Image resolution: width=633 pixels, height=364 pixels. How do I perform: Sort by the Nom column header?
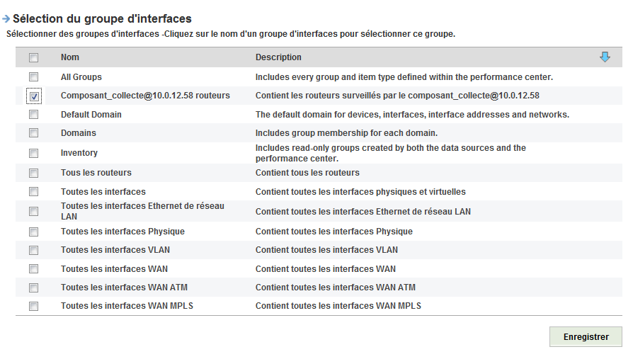click(70, 57)
